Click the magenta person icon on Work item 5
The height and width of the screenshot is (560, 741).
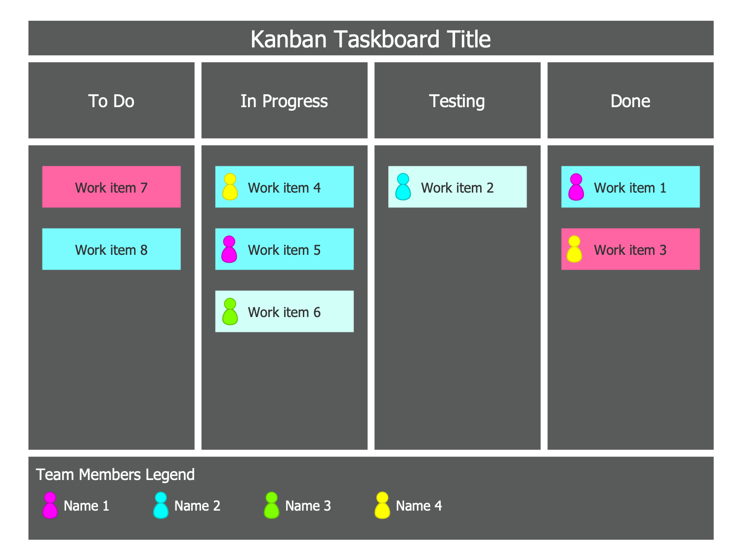(229, 249)
